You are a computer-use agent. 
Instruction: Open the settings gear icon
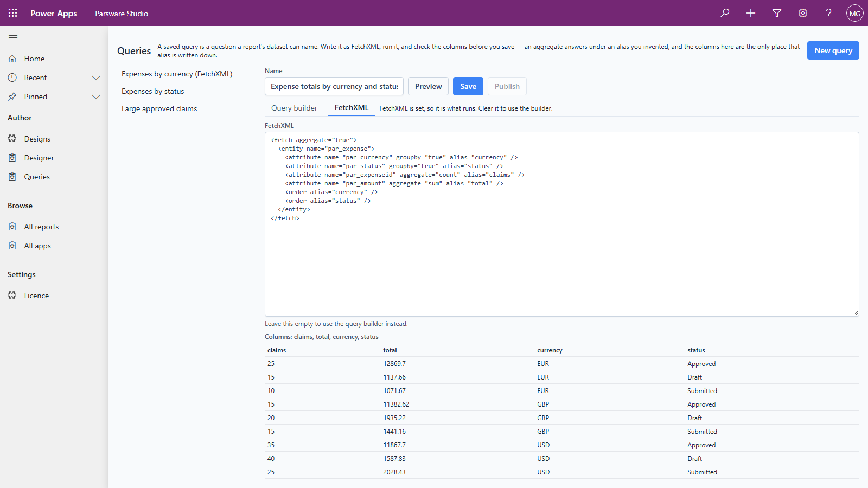point(803,13)
